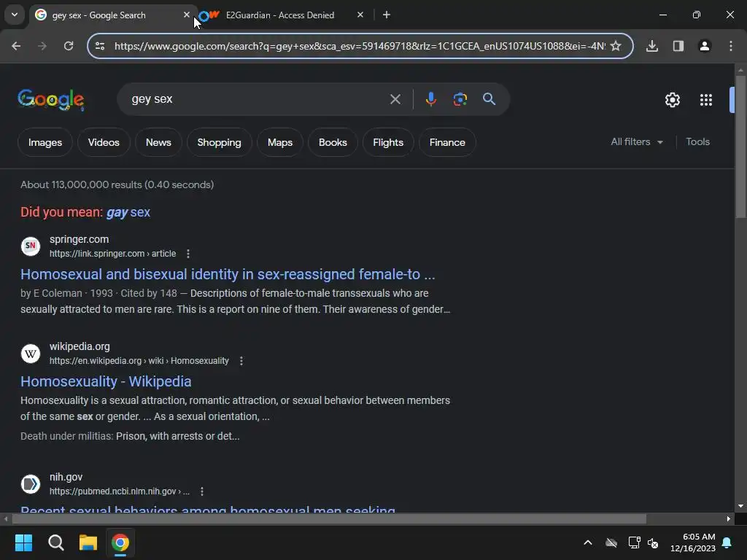Start voice search with microphone icon
747x560 pixels.
(430, 99)
